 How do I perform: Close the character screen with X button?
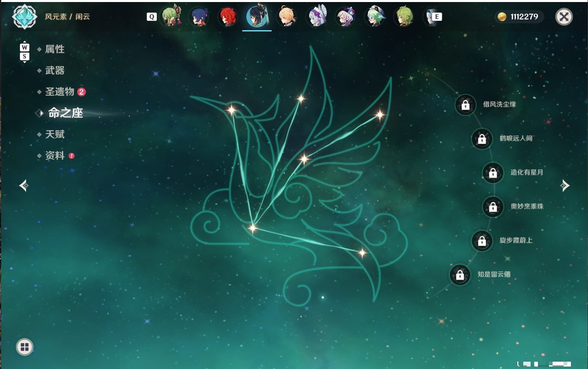[x=564, y=17]
